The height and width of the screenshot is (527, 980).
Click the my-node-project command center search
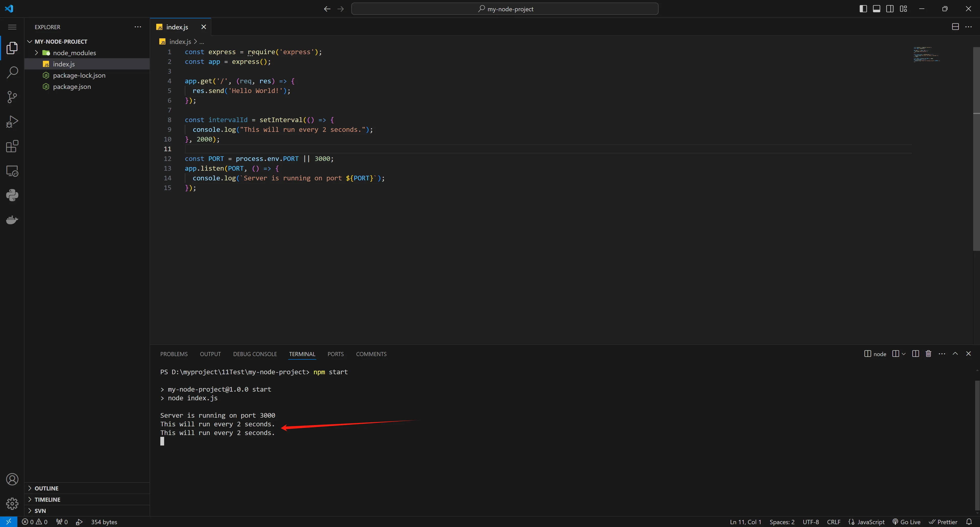(505, 9)
